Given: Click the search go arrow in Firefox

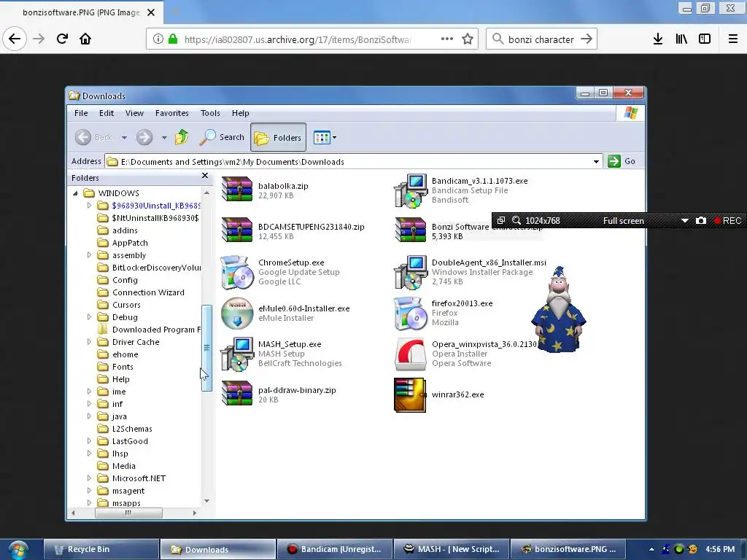Looking at the screenshot, I should pos(587,39).
